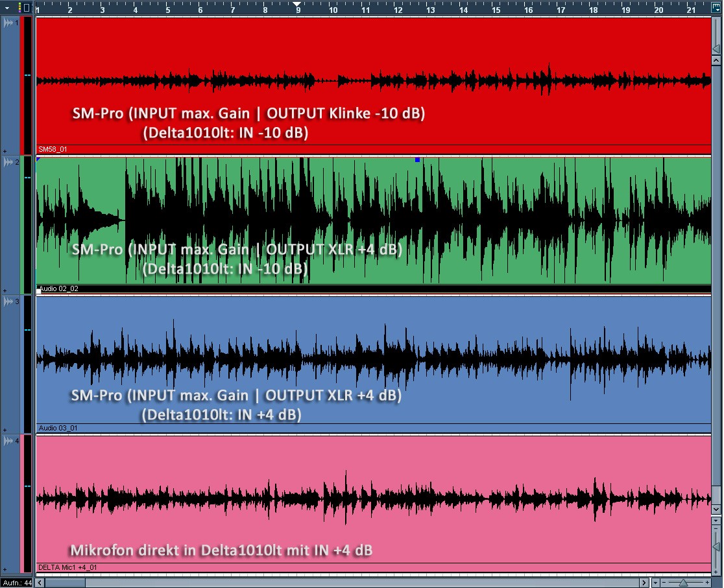The height and width of the screenshot is (588, 724).
Task: Click the Audio 03_01 clip name label
Action: coord(58,428)
